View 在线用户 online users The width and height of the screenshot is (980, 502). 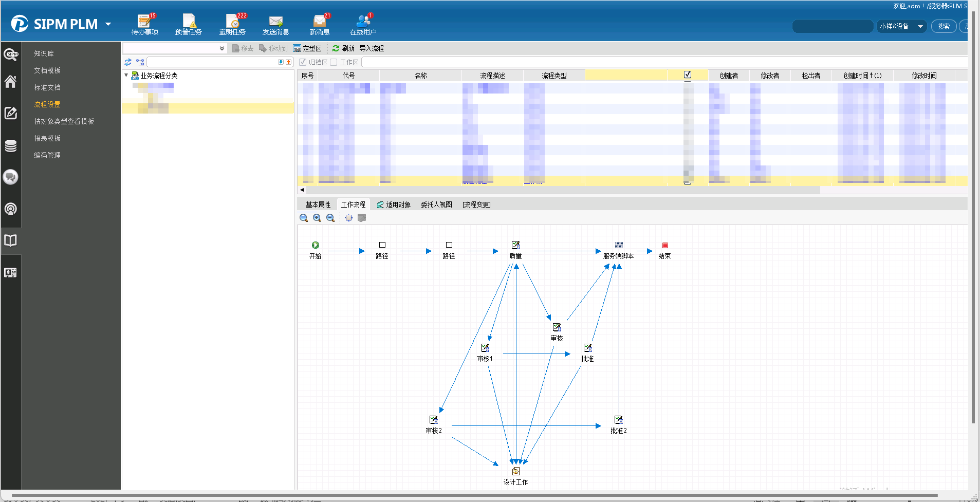click(363, 24)
